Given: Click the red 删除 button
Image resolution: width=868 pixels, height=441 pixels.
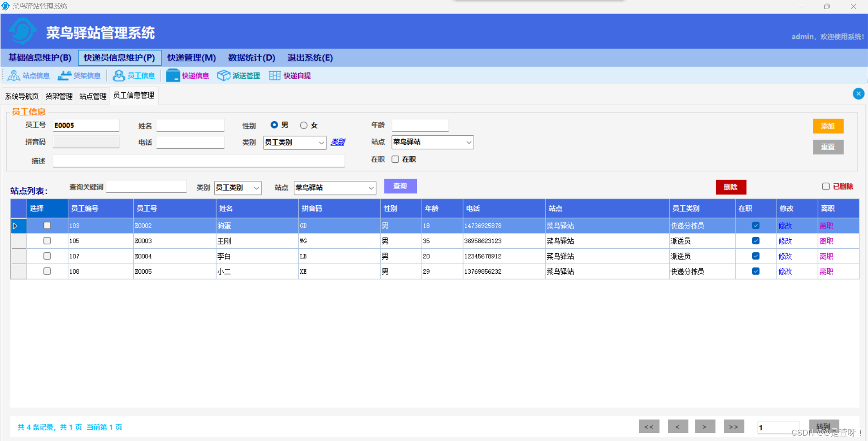Looking at the screenshot, I should 731,187.
